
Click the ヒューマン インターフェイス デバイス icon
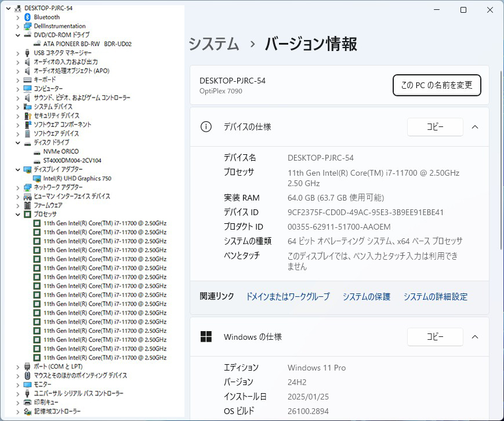[x=28, y=197]
